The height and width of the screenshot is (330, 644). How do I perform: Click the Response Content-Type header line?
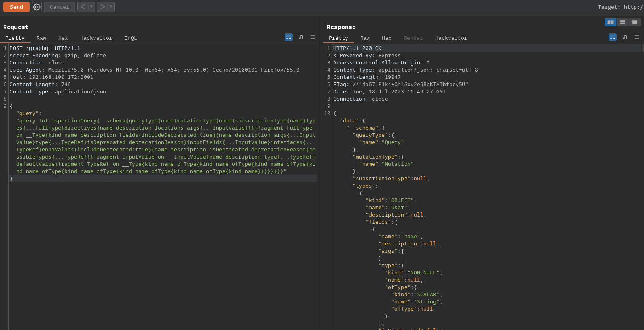point(406,70)
